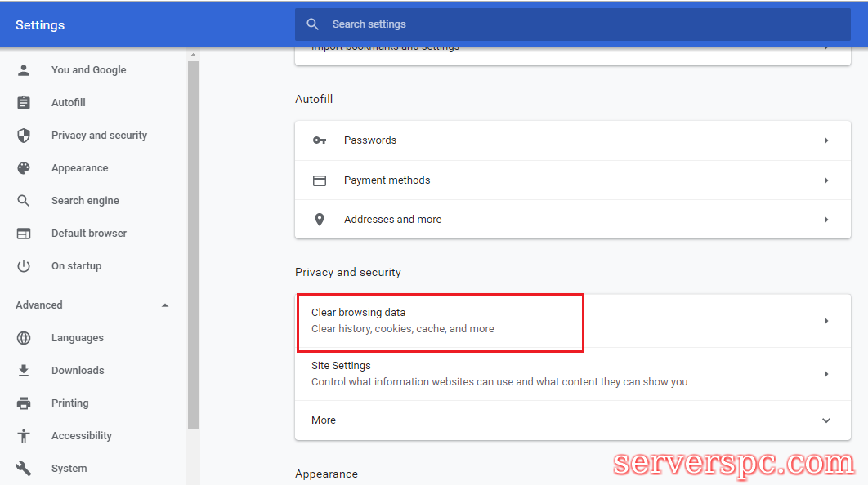
Task: Click the Search engine magnifier icon in sidebar
Action: pos(24,201)
